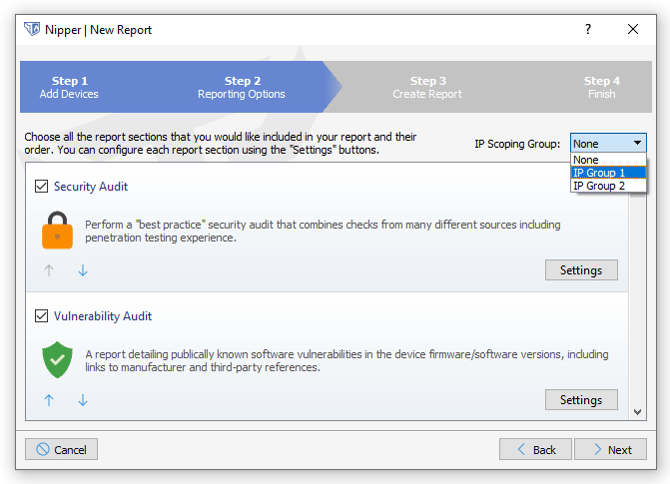Viewport: 670px width, 484px height.
Task: Click the orange padlock Security Audit icon
Action: click(57, 229)
